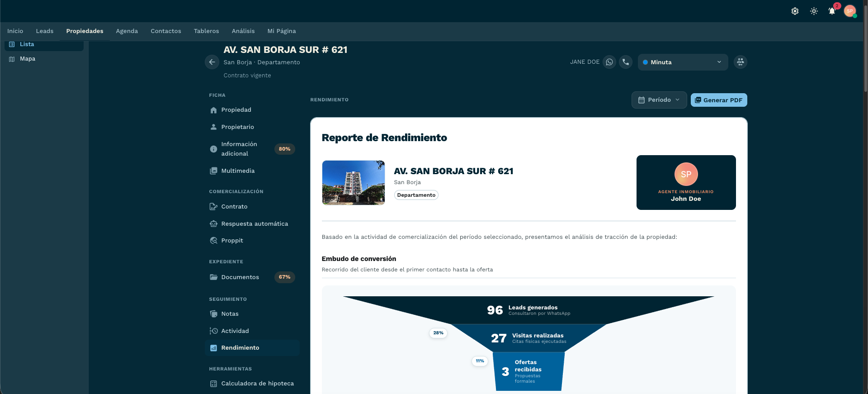
Task: Open the Documentos section
Action: pos(252,277)
